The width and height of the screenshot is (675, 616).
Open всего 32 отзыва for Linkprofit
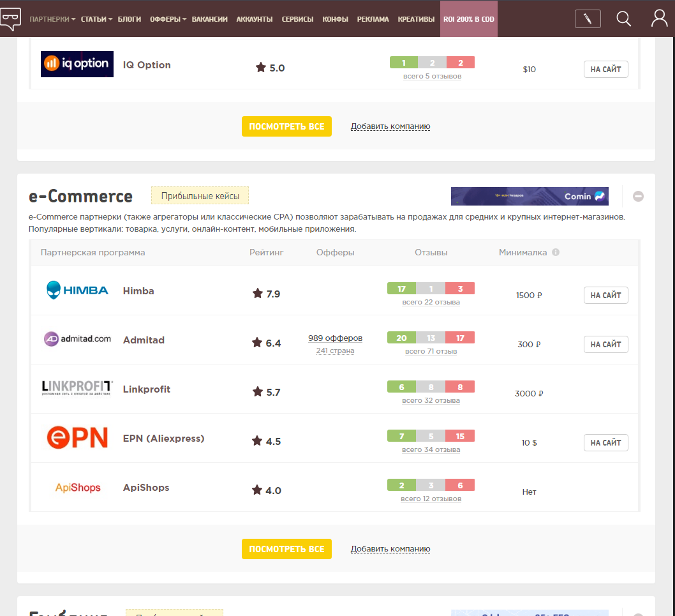coord(431,401)
